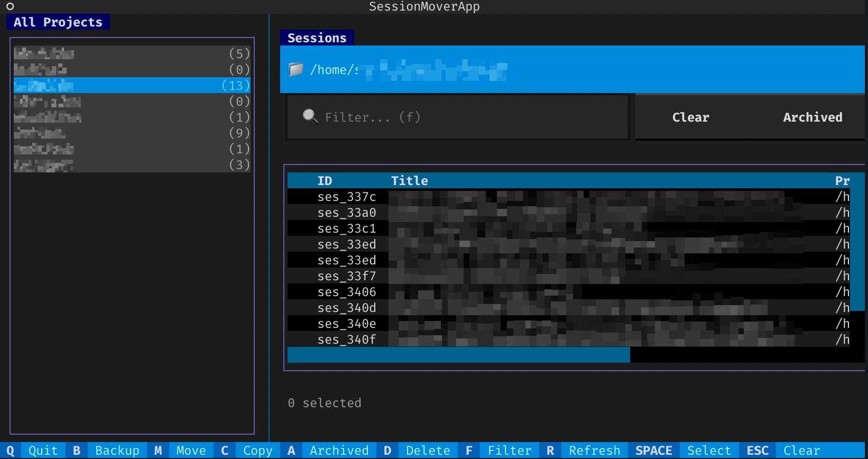Select session row ses_337c

coord(347,197)
